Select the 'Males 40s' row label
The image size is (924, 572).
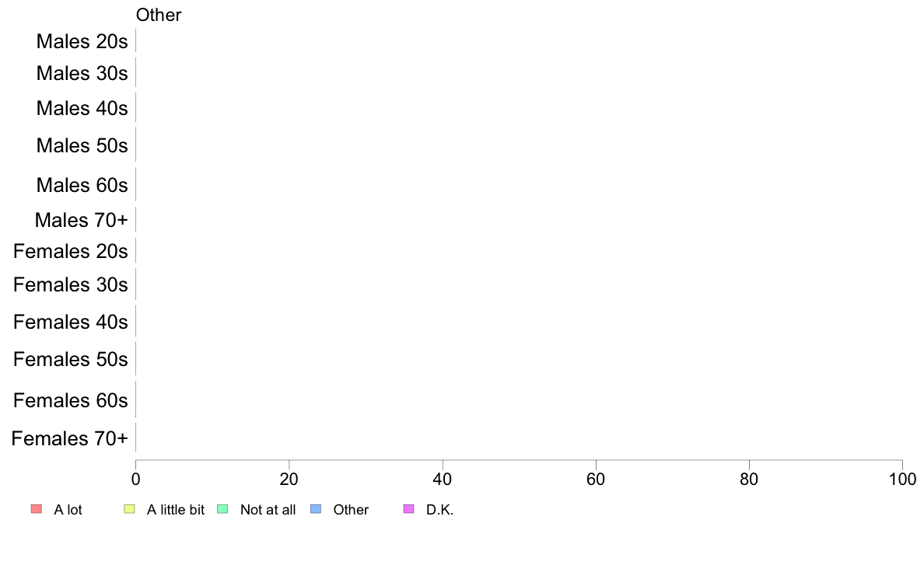(x=82, y=108)
